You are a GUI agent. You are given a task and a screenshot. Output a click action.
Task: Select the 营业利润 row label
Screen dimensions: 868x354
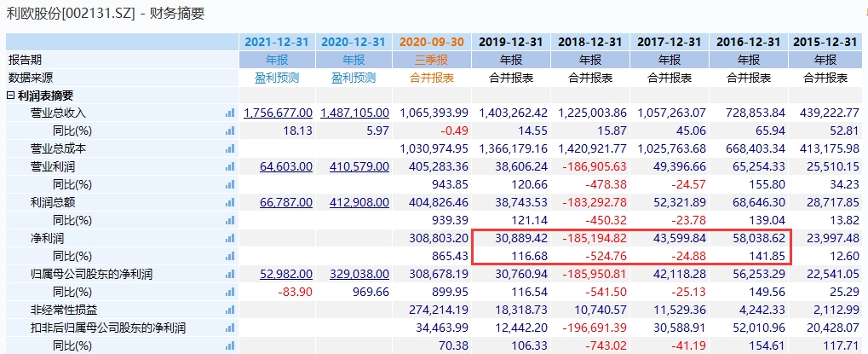tap(53, 166)
